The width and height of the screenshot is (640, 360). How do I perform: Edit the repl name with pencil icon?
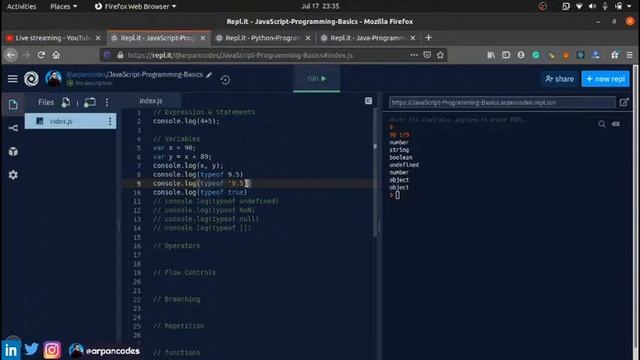[209, 75]
